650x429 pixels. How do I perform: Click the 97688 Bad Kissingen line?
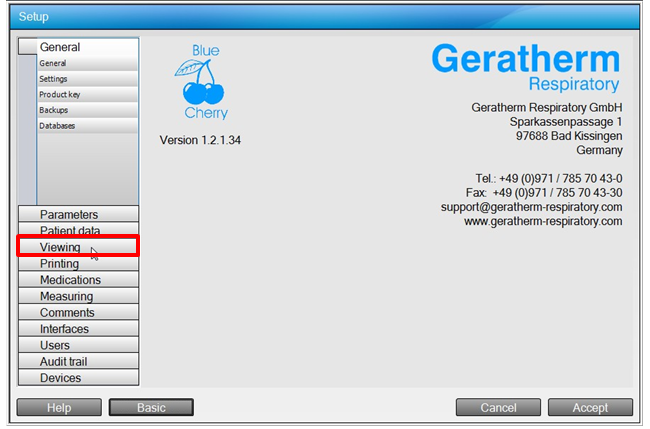coord(569,136)
